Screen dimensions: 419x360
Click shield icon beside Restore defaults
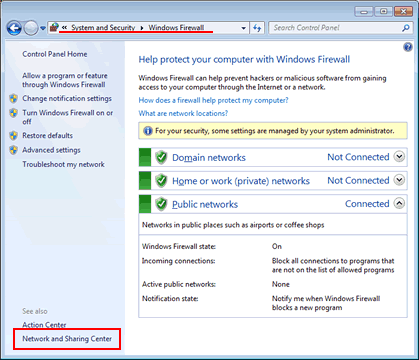pyautogui.click(x=13, y=136)
